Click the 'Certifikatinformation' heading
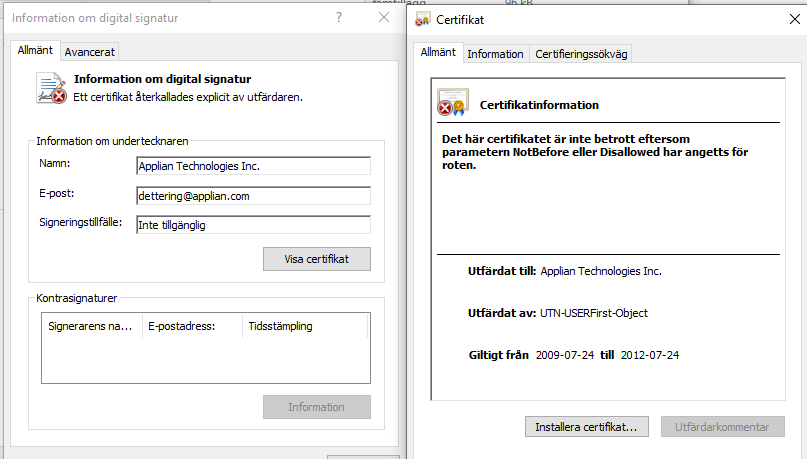 point(539,105)
